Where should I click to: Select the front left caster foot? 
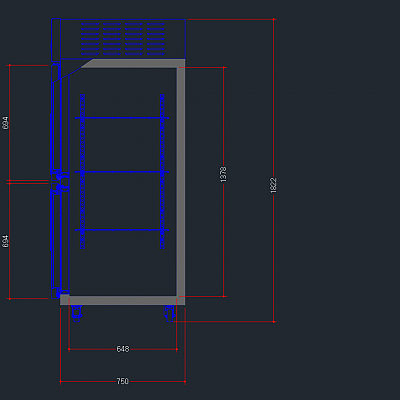coord(76,313)
